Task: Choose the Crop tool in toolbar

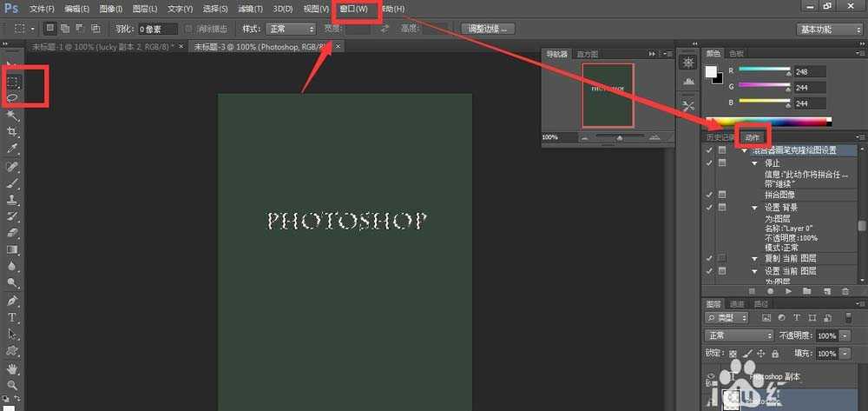Action: 13,132
